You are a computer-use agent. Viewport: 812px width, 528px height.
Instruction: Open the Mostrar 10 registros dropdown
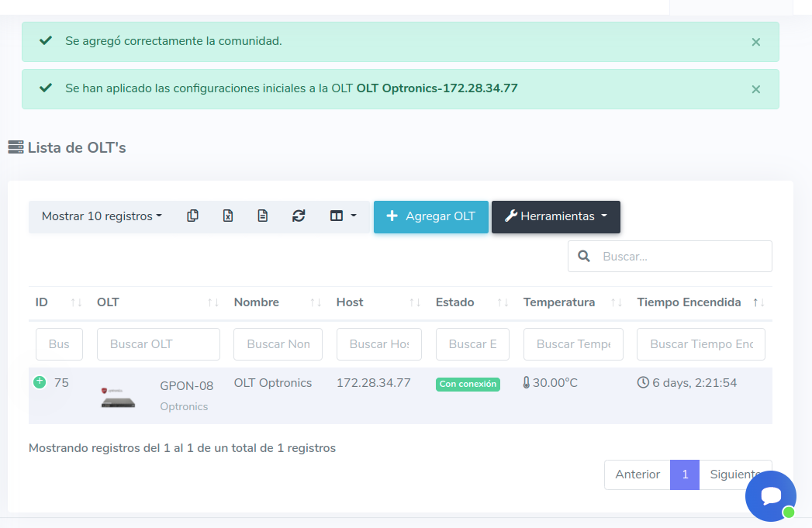coord(102,216)
